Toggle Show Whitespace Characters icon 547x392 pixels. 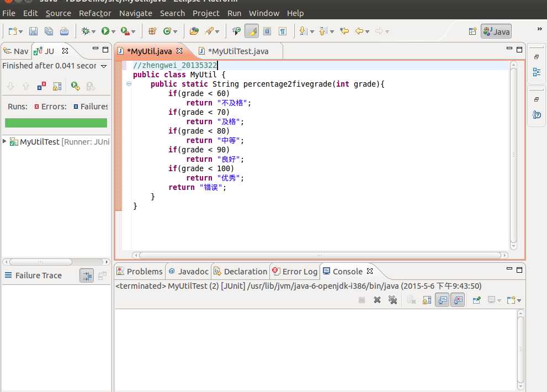tap(283, 31)
